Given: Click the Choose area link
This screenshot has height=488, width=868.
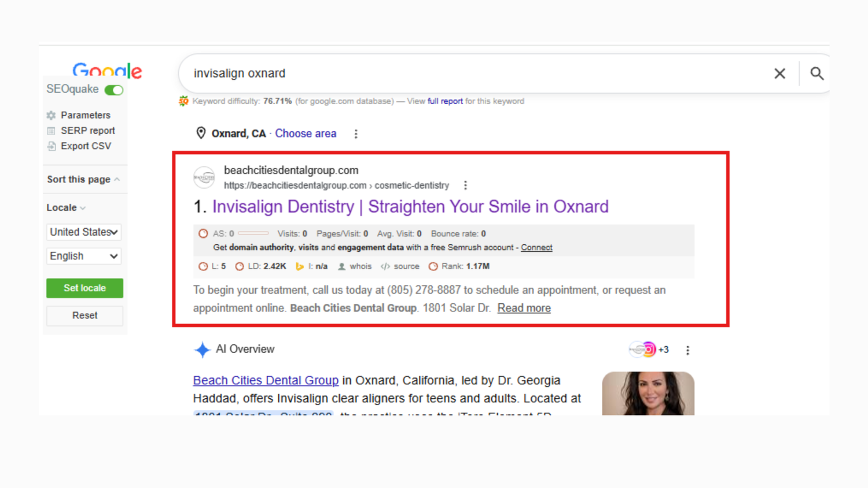Looking at the screenshot, I should (x=306, y=134).
